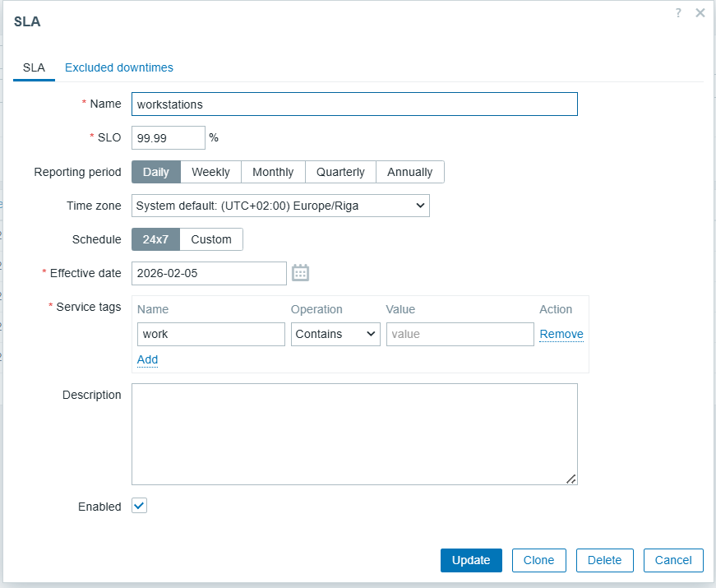Screen dimensions: 716x588
Task: Select the SLA tab
Action: point(34,67)
